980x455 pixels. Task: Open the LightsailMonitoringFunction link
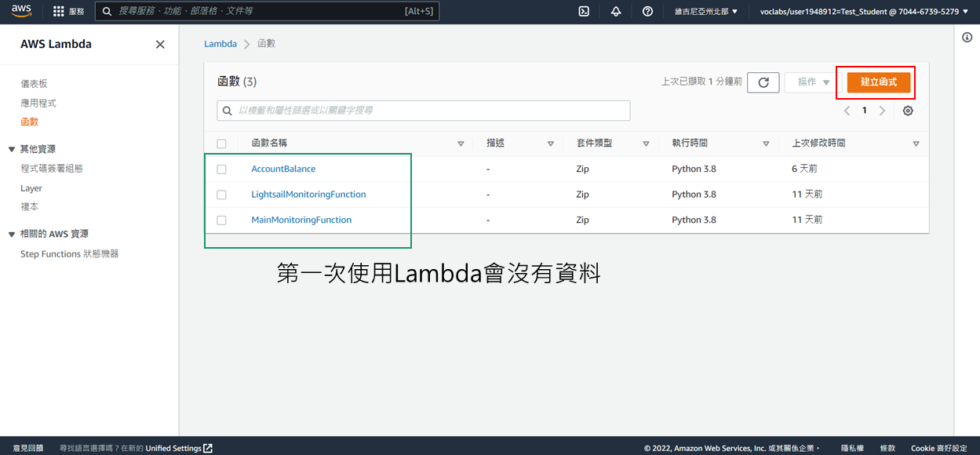click(x=308, y=195)
